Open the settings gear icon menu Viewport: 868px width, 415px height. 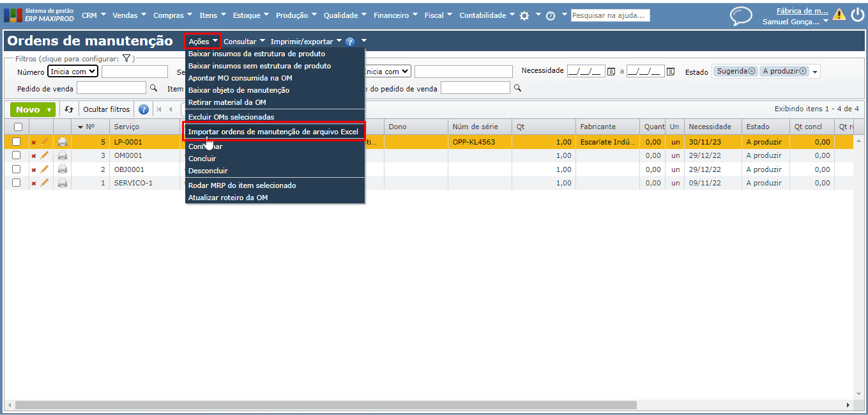tap(524, 15)
